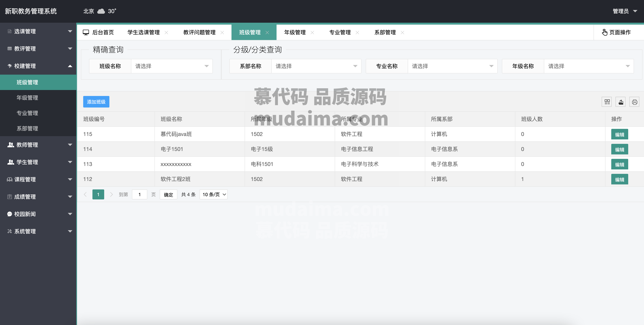Click the page number input field
Viewport: 644px width, 325px height.
(139, 194)
